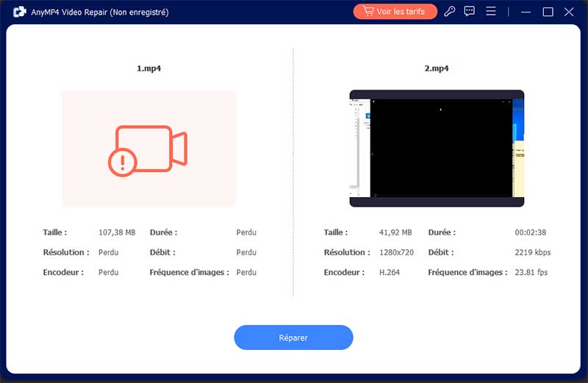The width and height of the screenshot is (588, 383).
Task: Maximize the Video Repair window
Action: pos(548,12)
